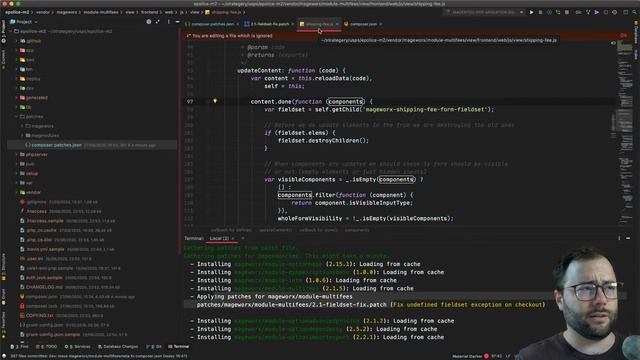640x360 pixels.
Task: Expand the generated folder in the project tree
Action: click(x=17, y=98)
